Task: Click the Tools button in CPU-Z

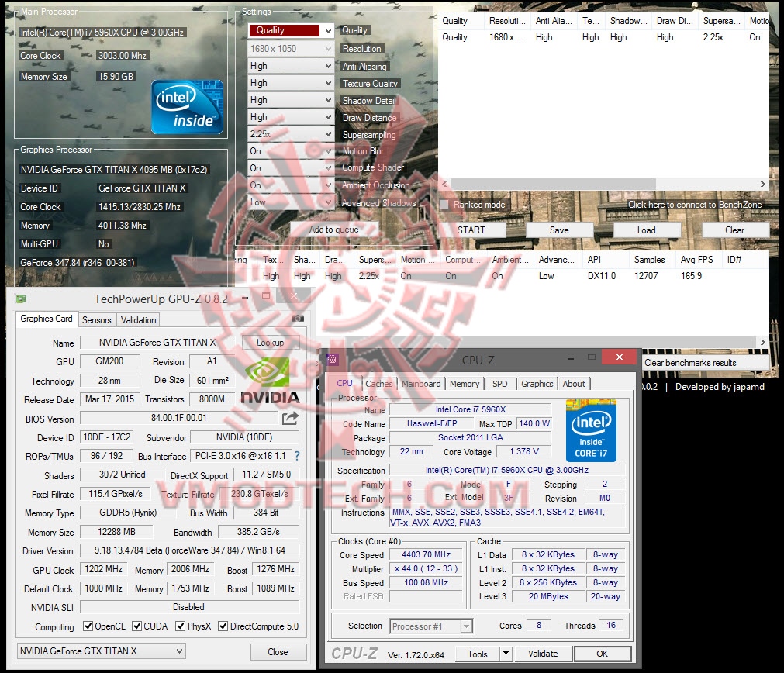Action: click(478, 654)
